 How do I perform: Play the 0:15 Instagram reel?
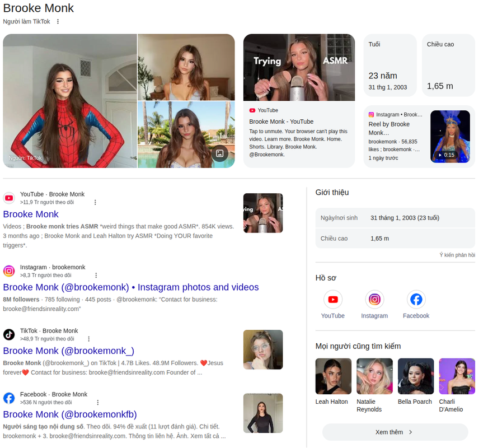tap(450, 137)
